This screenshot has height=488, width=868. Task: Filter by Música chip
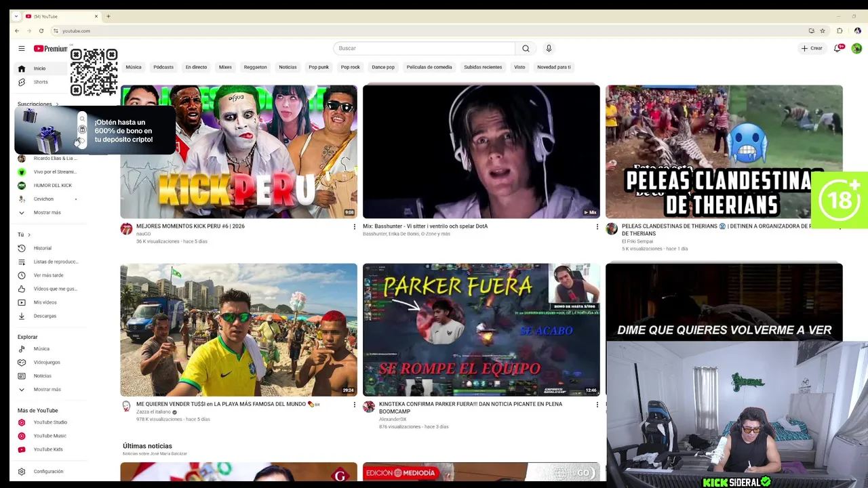134,67
